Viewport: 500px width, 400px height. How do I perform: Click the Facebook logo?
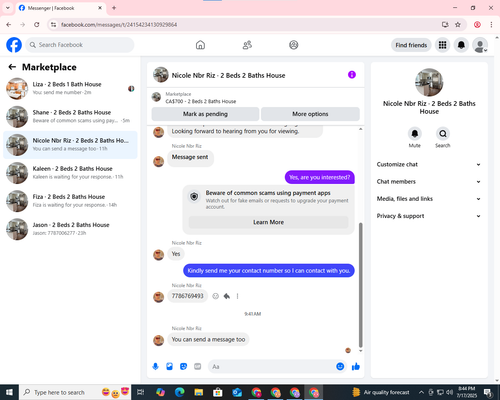pyautogui.click(x=14, y=45)
